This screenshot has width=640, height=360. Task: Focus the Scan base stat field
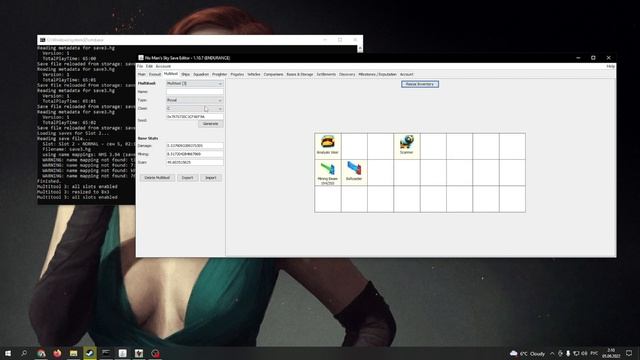click(194, 162)
